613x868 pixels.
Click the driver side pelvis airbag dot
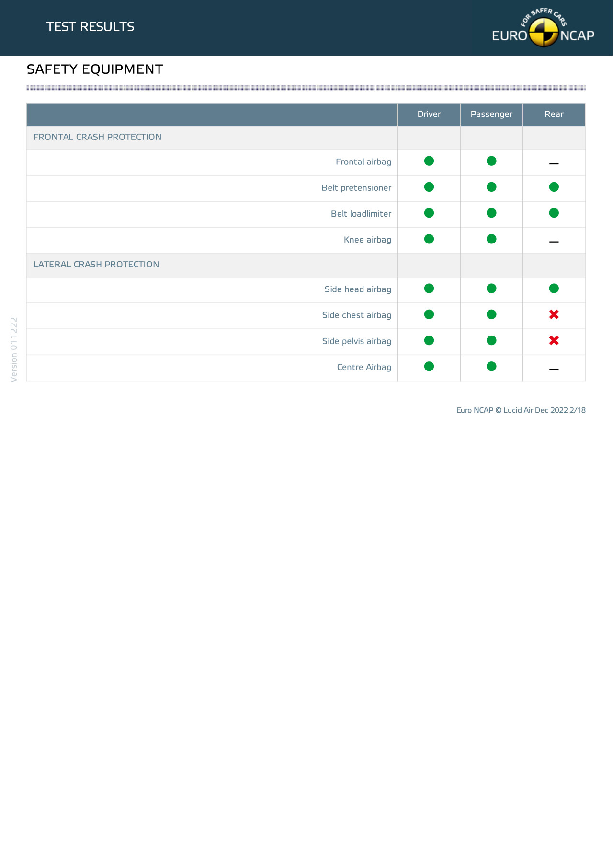[429, 340]
